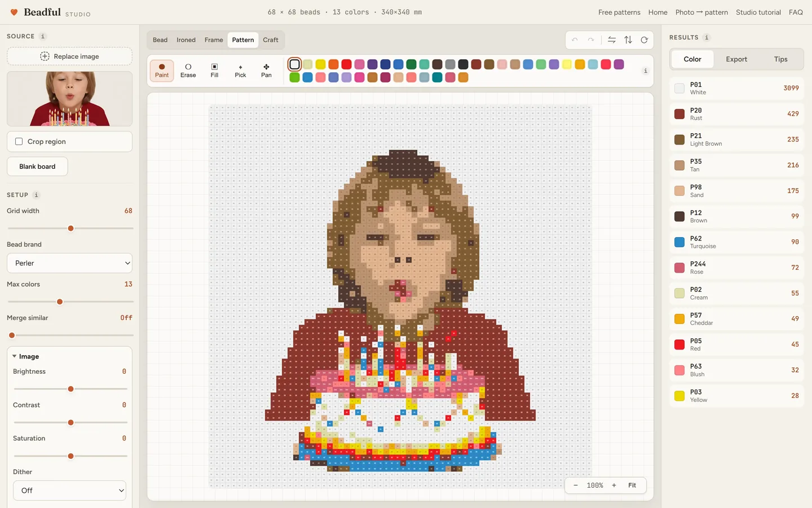Select the P35 Tan color row

point(736,165)
